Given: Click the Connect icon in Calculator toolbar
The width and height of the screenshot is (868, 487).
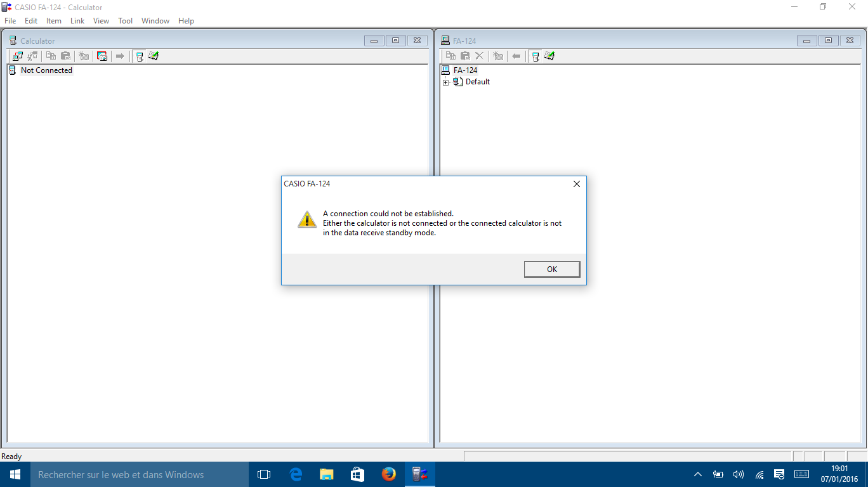Looking at the screenshot, I should coord(18,56).
